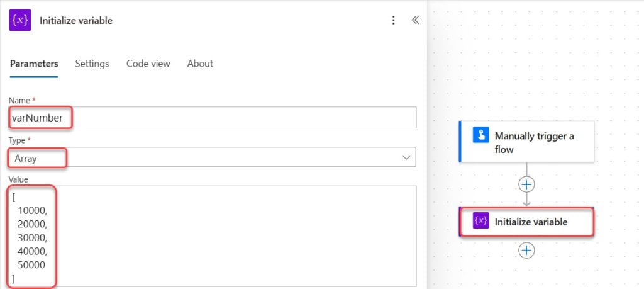Click the plus icon below Initialize variable
The image size is (644, 289).
[526, 250]
